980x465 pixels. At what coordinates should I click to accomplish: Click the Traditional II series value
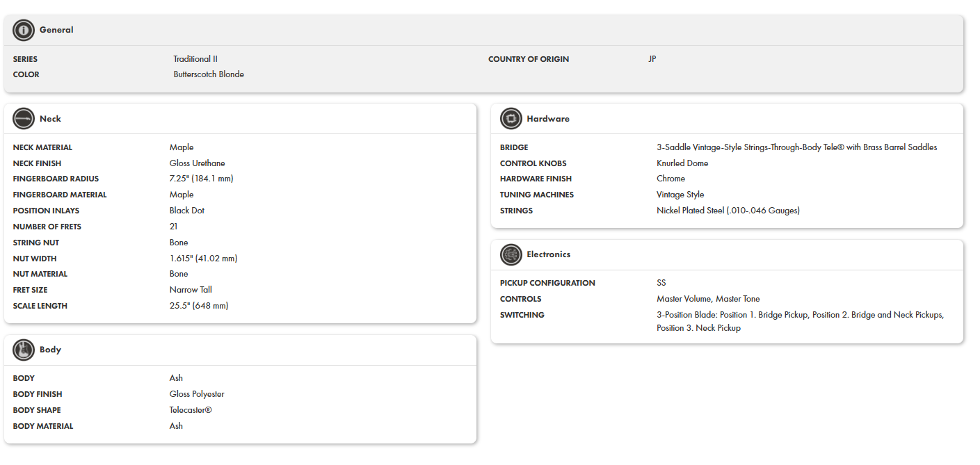tap(195, 59)
